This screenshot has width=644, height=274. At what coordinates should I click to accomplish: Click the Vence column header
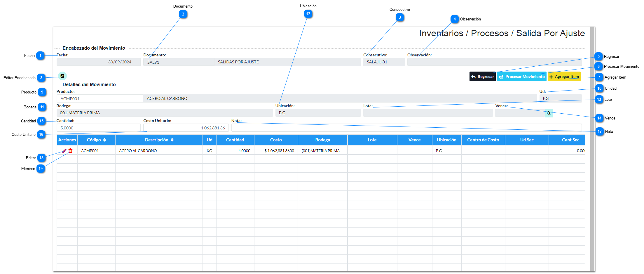pos(415,140)
